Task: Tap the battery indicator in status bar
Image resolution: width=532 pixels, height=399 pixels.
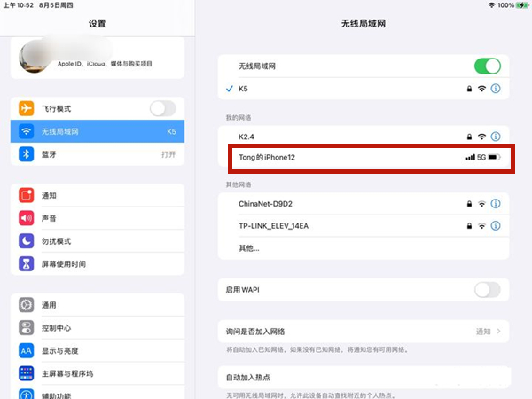Action: 522,5
